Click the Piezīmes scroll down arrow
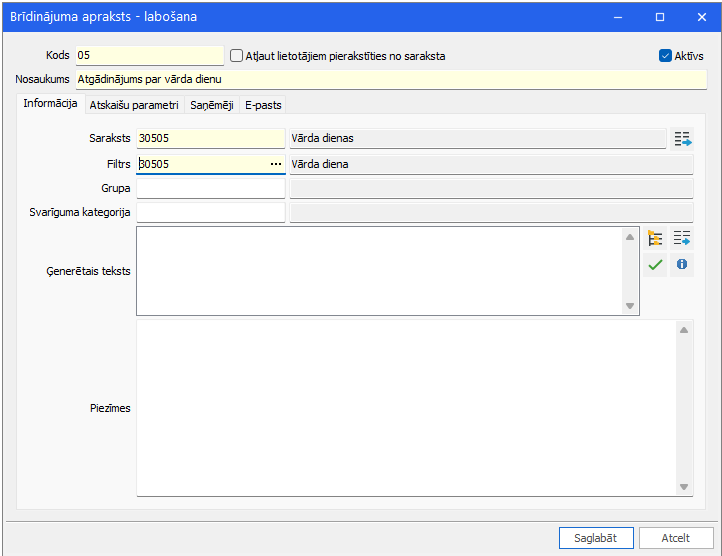This screenshot has width=722, height=556. pos(684,487)
